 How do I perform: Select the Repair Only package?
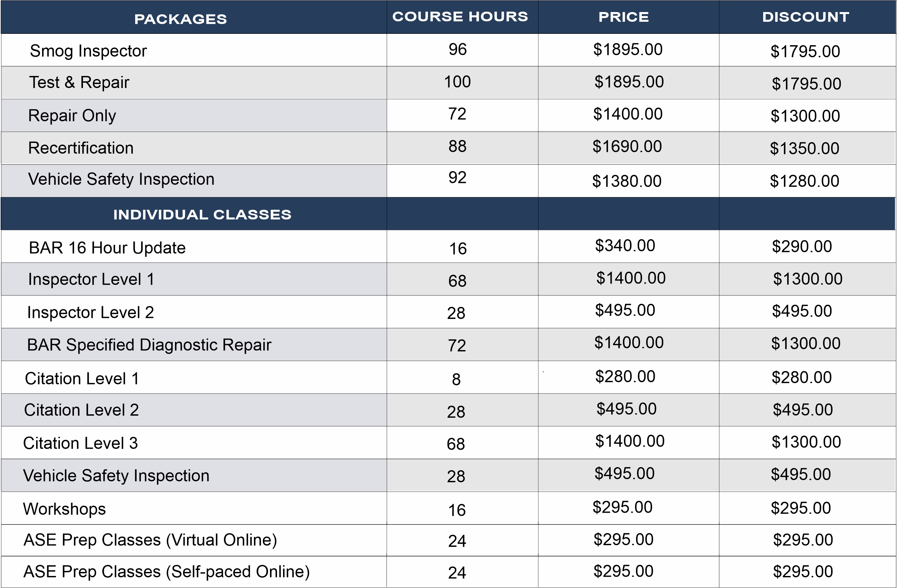click(72, 115)
